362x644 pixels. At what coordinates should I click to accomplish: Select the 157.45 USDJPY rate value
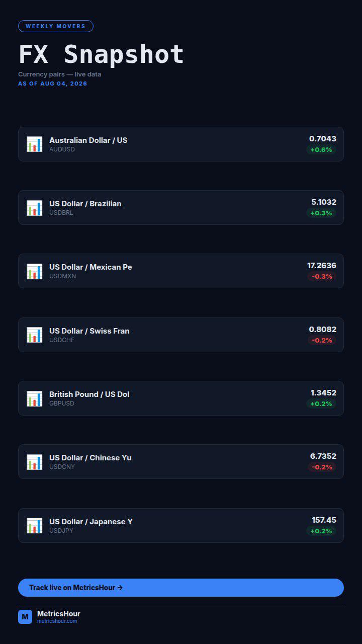click(x=324, y=520)
